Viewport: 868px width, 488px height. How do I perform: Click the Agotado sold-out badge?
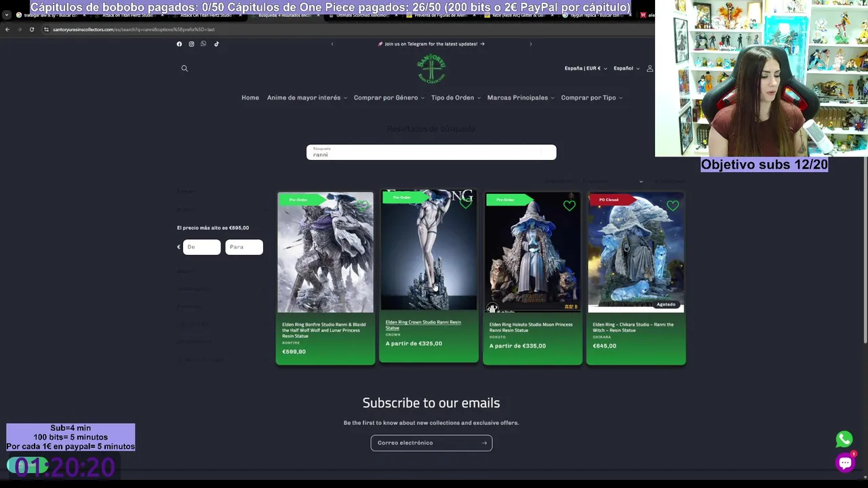tap(666, 304)
